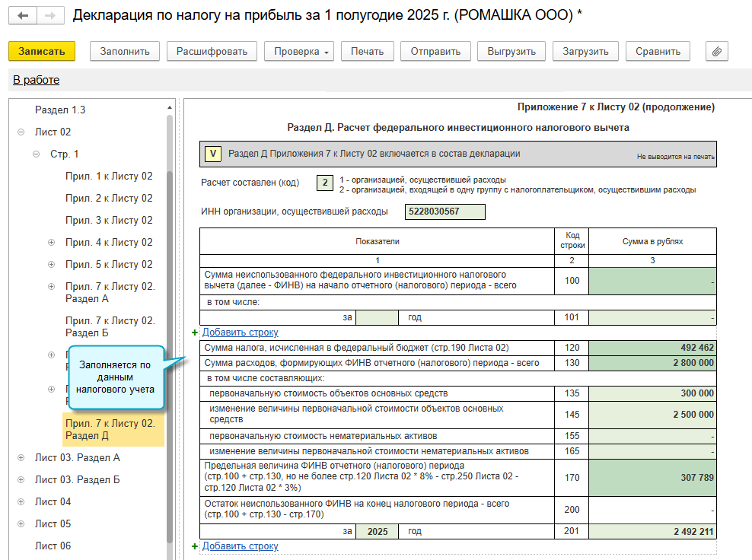Click green plus icon under line 101
Screen dimensions: 752x560
click(x=195, y=332)
